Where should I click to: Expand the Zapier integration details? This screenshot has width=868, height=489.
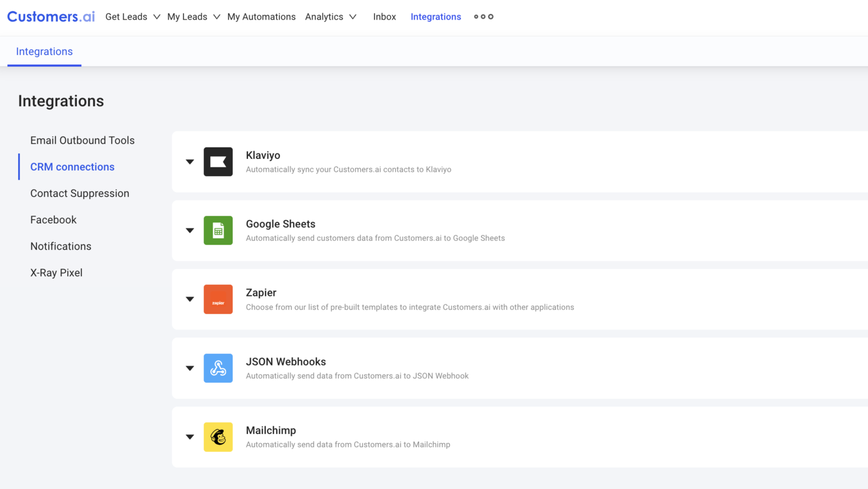[189, 299]
